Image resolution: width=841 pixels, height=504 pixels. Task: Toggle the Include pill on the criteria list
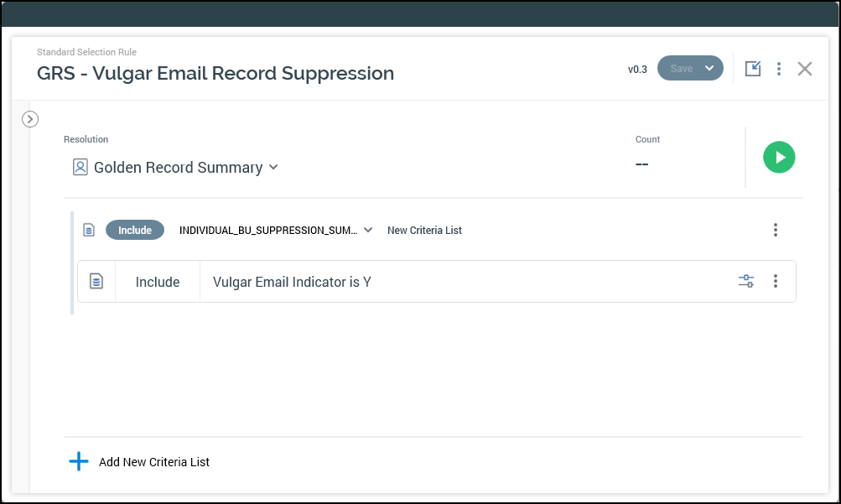[x=135, y=230]
